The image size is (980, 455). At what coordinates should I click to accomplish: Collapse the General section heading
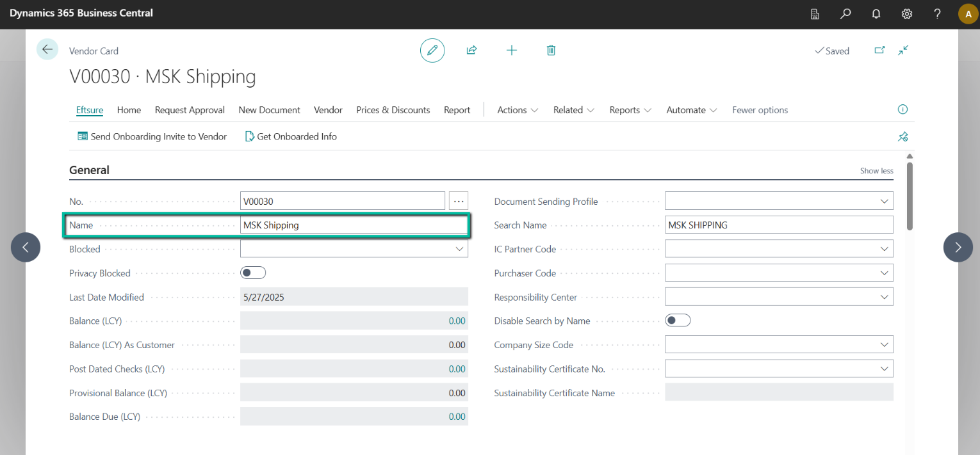(x=89, y=170)
